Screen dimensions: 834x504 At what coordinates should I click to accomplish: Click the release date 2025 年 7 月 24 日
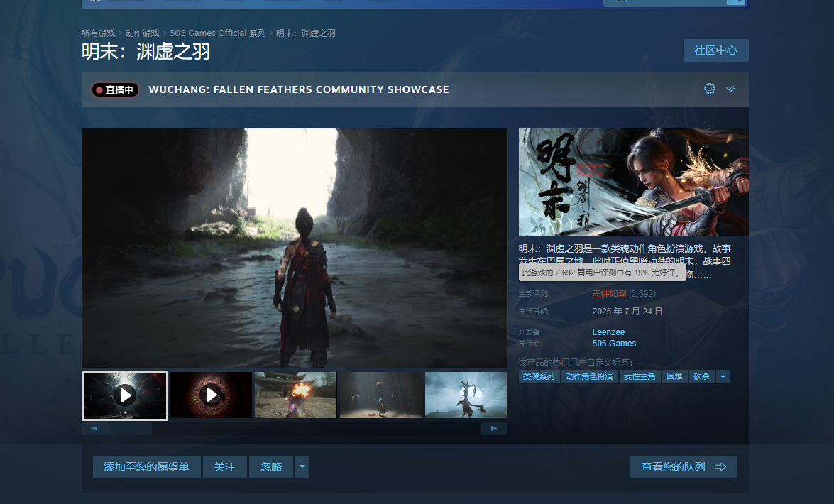(627, 312)
